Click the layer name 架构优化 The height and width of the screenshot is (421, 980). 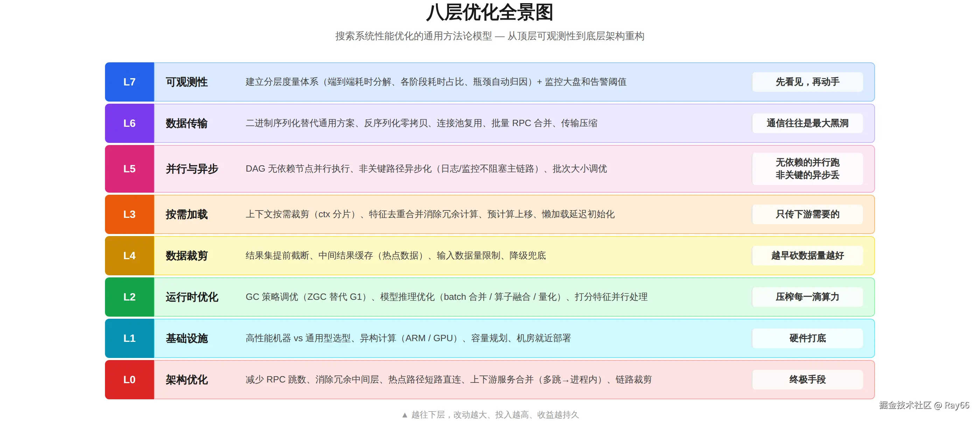187,380
